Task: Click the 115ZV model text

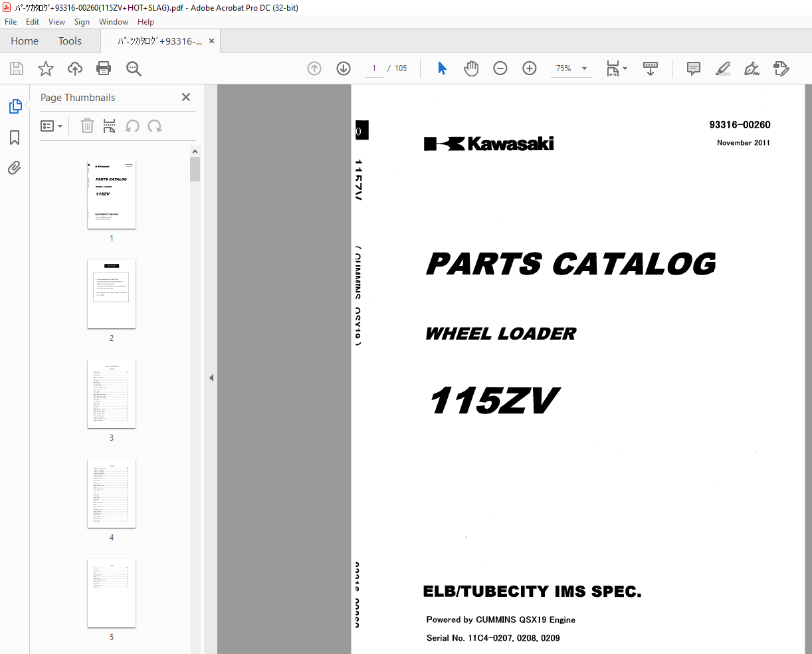Action: [x=494, y=401]
